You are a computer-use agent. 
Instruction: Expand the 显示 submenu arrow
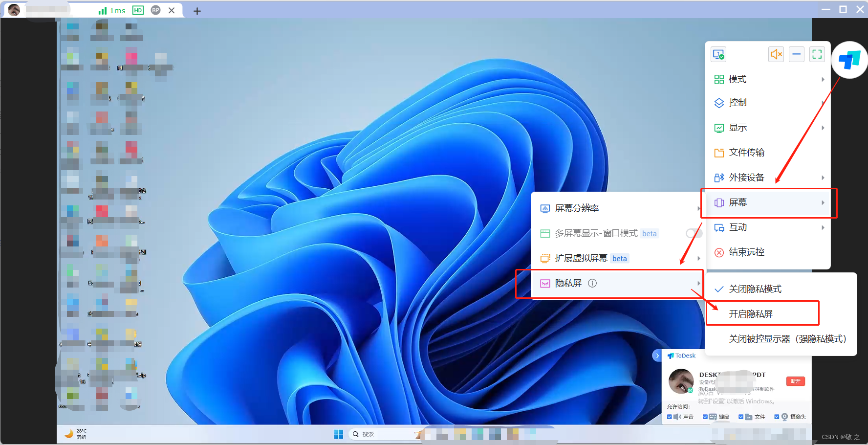(823, 128)
